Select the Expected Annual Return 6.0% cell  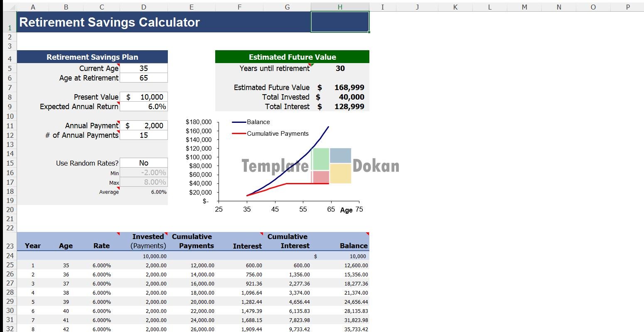click(x=144, y=107)
